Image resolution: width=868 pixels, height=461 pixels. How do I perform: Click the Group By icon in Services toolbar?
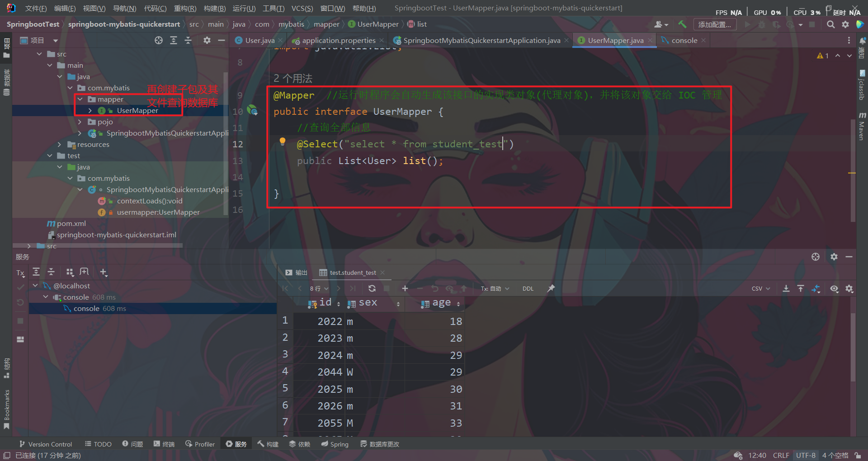(x=70, y=272)
